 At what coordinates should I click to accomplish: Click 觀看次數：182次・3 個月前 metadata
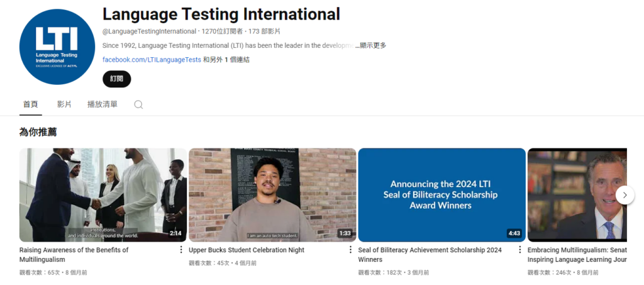394,272
